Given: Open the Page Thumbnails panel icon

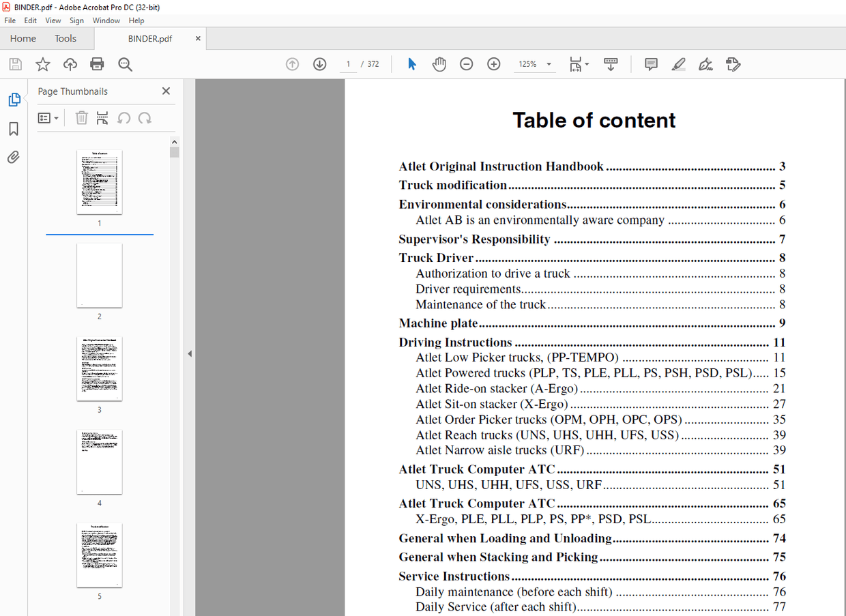Looking at the screenshot, I should click(14, 99).
